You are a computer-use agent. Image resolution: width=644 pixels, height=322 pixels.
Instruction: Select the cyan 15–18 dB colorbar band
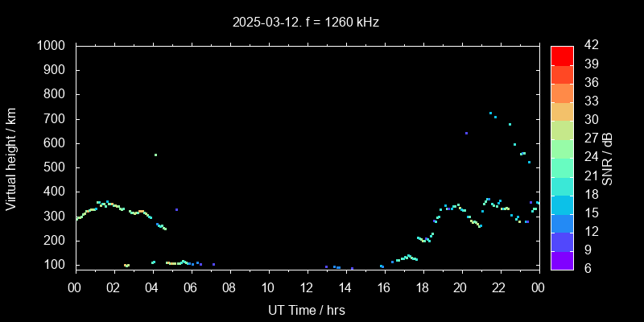tap(562, 204)
